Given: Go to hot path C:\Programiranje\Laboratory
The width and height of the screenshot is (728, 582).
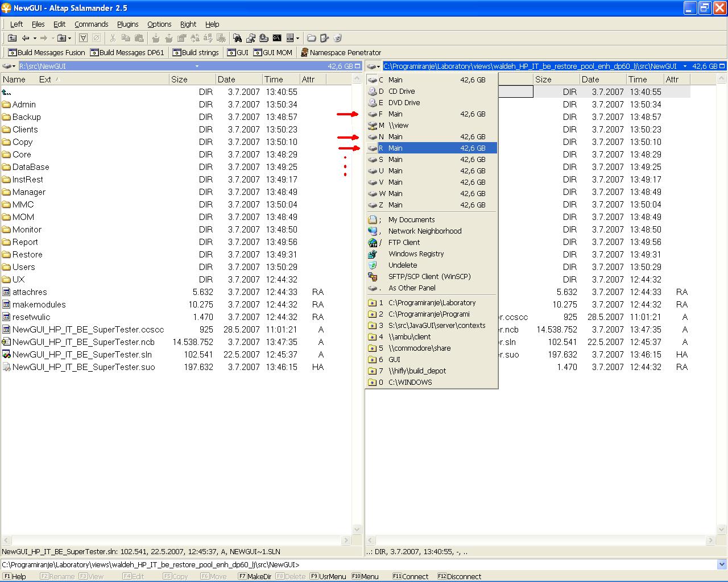Looking at the screenshot, I should (432, 302).
